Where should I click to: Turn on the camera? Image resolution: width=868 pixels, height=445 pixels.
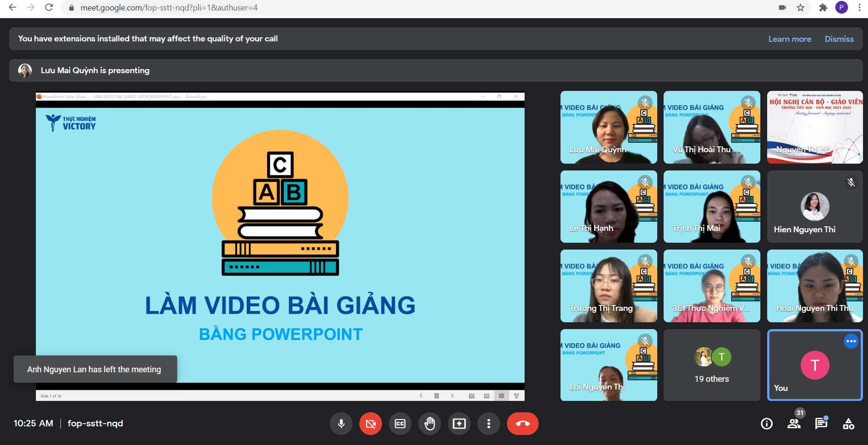click(x=371, y=424)
